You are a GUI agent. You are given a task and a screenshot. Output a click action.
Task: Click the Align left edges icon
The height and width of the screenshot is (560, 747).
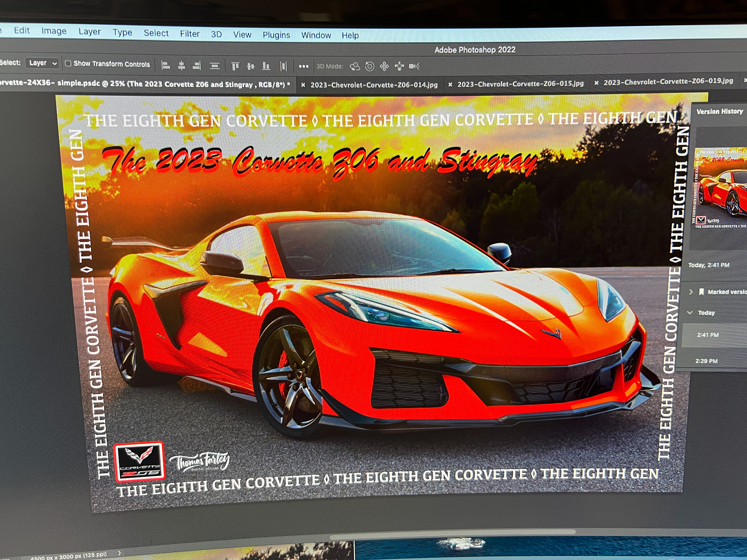(166, 65)
